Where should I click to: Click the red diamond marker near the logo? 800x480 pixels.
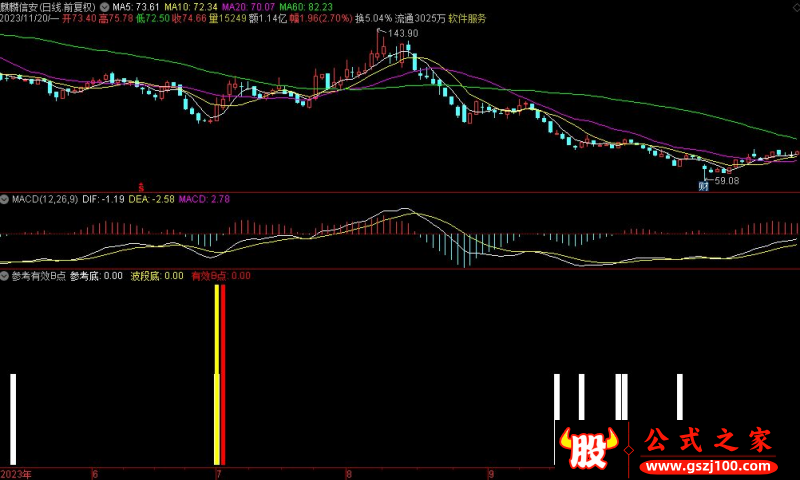(629, 450)
